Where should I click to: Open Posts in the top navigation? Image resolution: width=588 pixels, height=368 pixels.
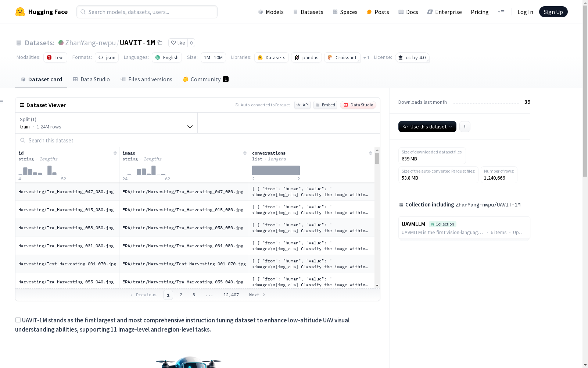coord(378,12)
